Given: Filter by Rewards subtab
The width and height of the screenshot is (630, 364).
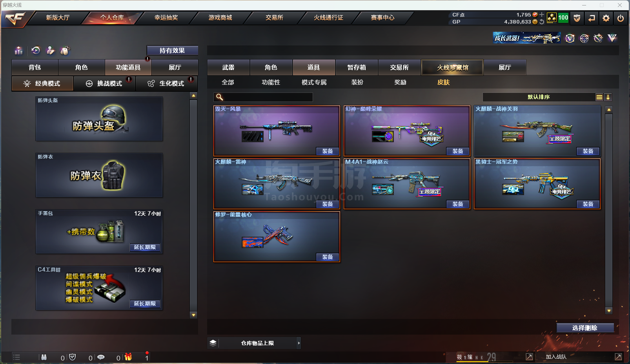Looking at the screenshot, I should [x=401, y=82].
